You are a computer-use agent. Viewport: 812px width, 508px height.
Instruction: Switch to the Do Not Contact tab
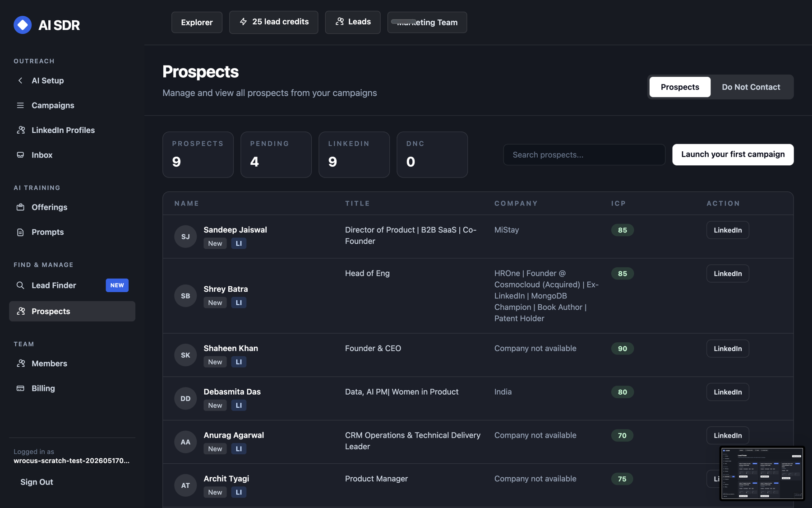pos(751,87)
